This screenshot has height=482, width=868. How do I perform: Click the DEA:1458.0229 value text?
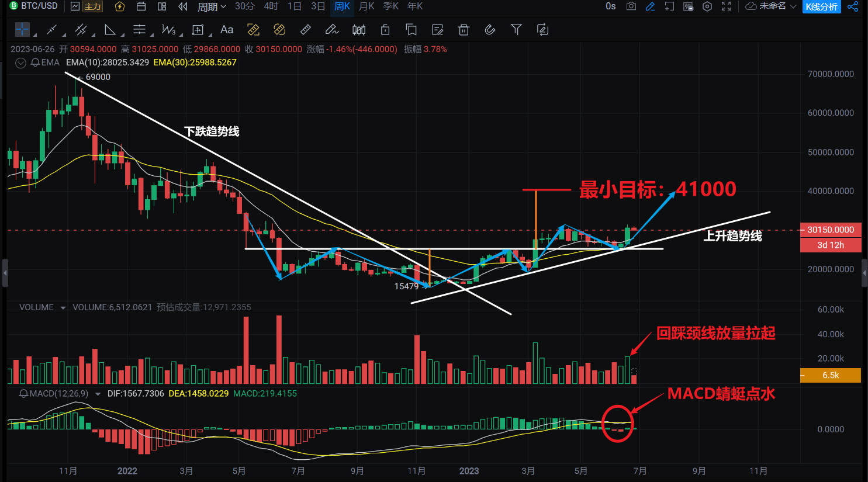coord(199,394)
